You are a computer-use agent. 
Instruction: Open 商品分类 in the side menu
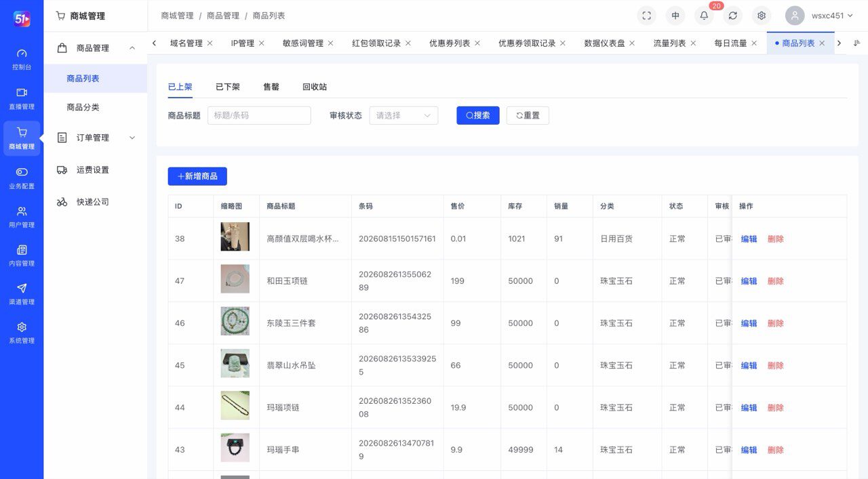96,107
